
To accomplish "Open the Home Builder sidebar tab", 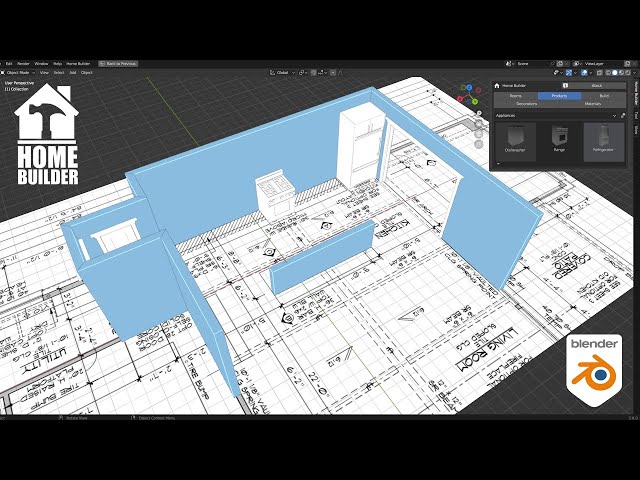I will [x=636, y=93].
